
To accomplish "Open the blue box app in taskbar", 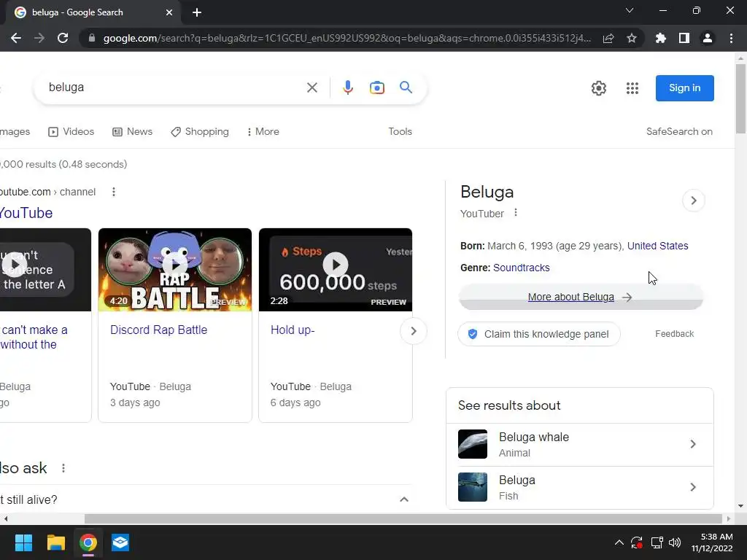I will pyautogui.click(x=120, y=542).
